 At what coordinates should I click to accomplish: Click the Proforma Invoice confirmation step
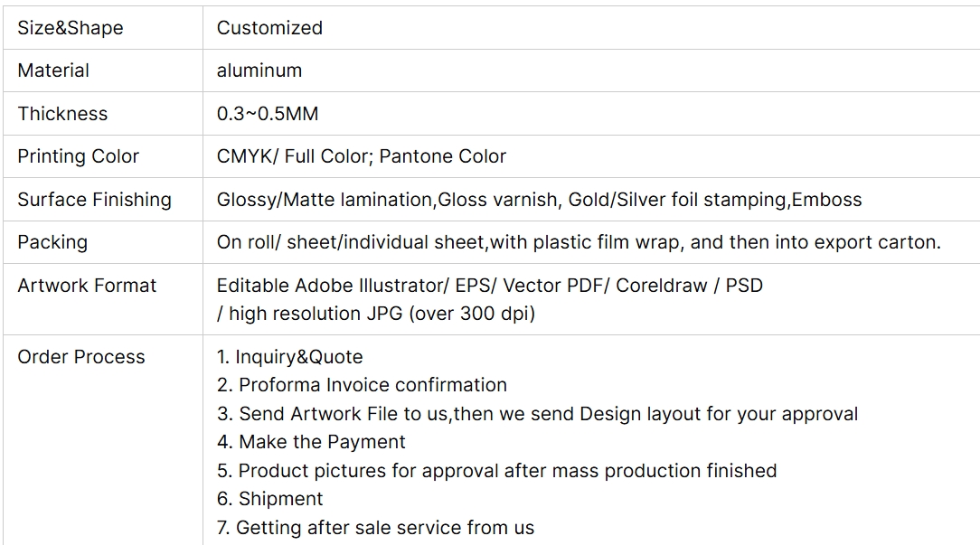tap(362, 385)
